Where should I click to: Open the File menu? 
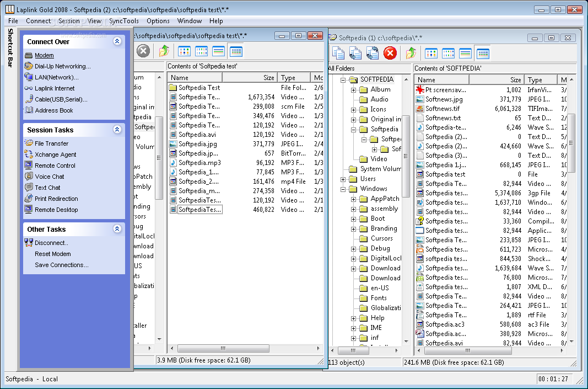tap(13, 21)
